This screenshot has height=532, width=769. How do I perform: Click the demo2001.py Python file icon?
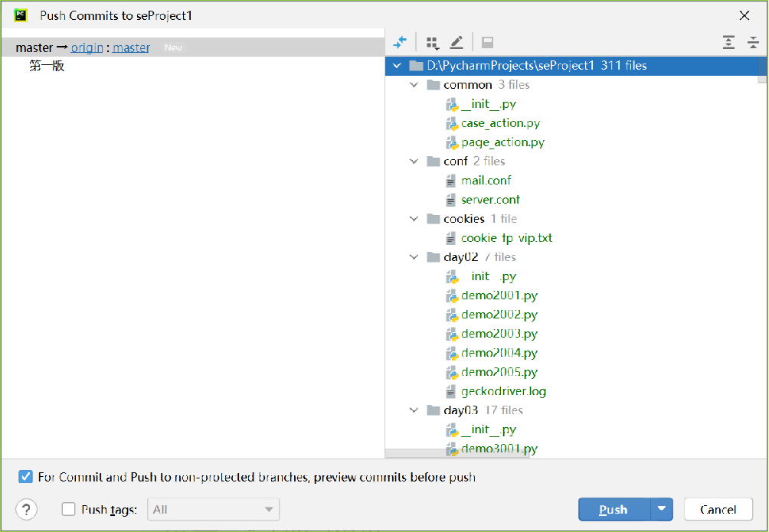coord(452,295)
